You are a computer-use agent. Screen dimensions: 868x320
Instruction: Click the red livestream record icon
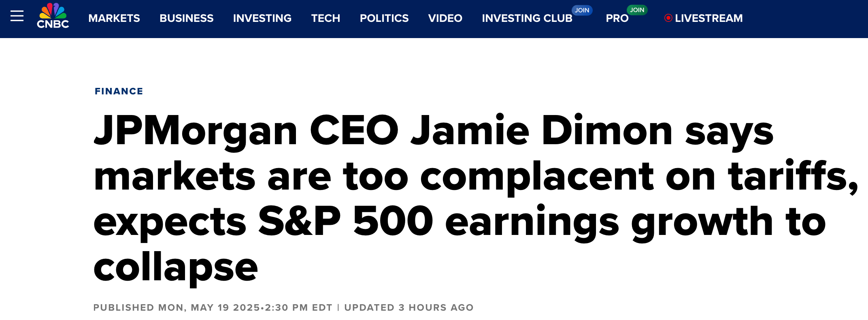coord(668,18)
